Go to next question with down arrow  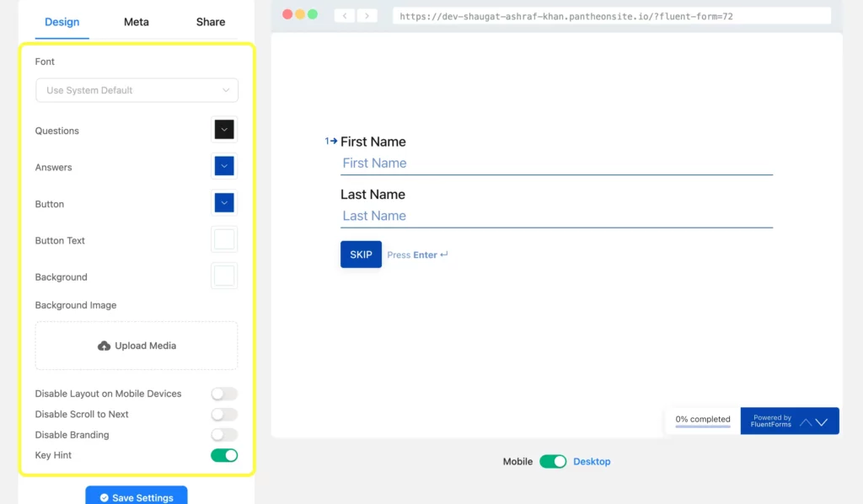click(x=822, y=422)
